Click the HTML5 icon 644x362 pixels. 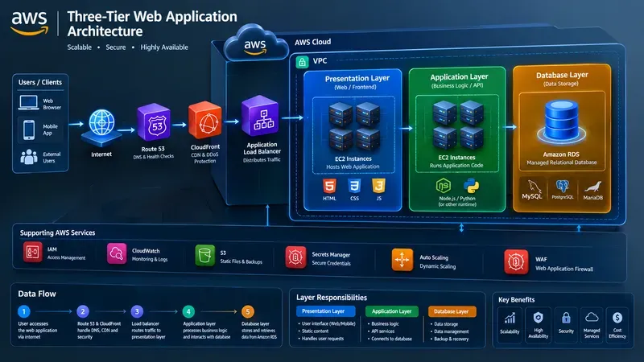coord(329,187)
